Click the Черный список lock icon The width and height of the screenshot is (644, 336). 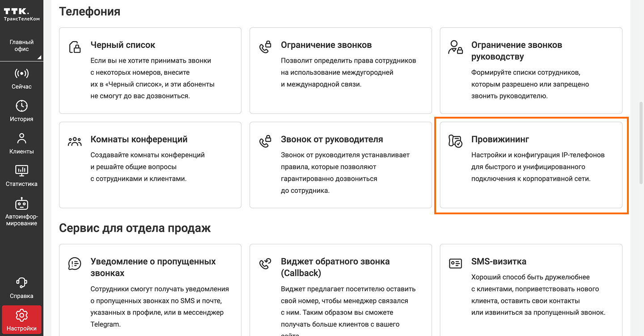coord(75,47)
